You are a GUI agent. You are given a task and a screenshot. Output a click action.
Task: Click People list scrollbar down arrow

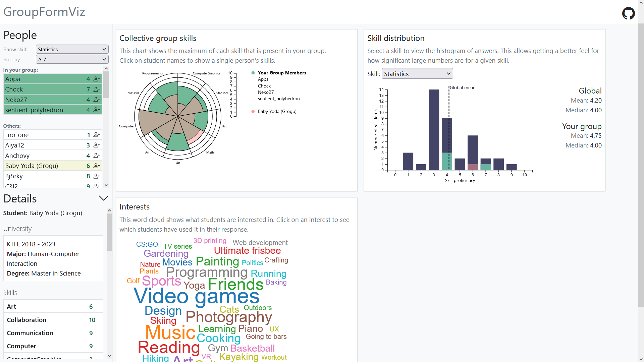[x=106, y=185]
